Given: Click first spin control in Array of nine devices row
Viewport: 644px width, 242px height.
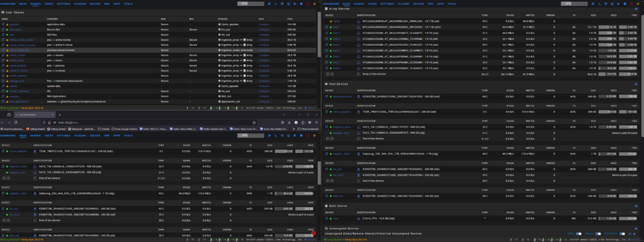Looking at the screenshot, I should [327, 74].
